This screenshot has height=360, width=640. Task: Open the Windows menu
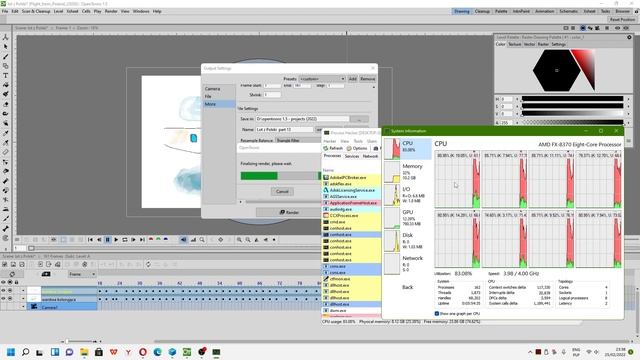pos(141,11)
